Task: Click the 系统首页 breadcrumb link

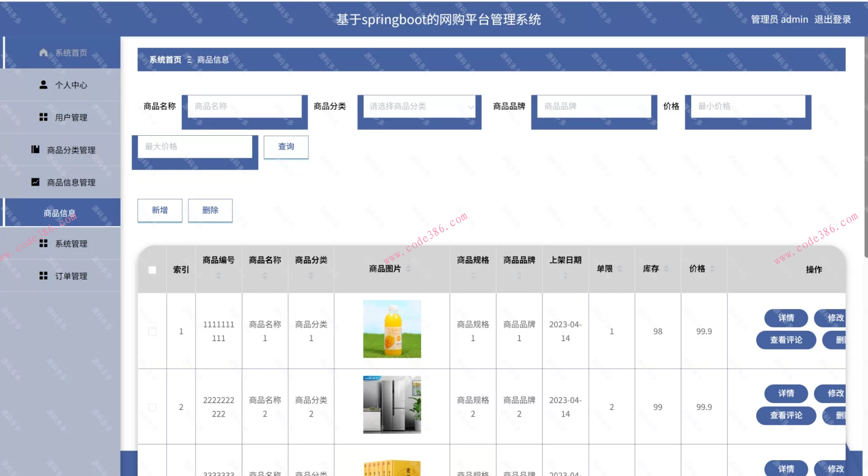Action: [x=165, y=60]
